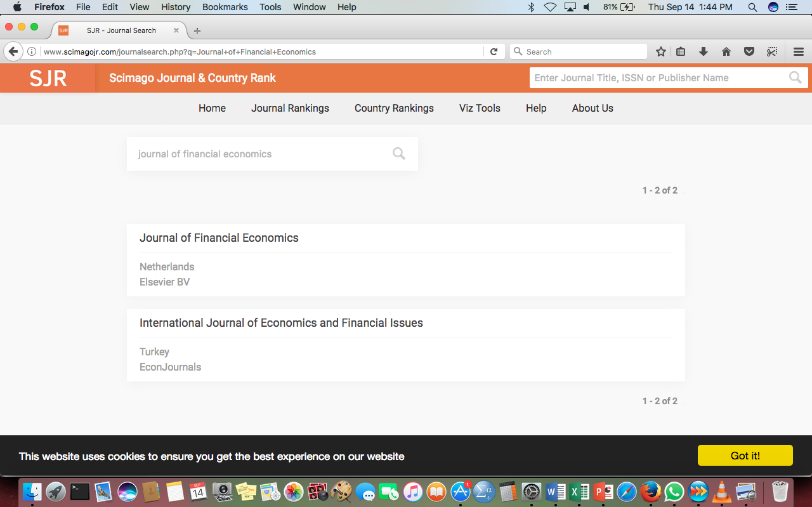Open Launchpad from the dock

(x=56, y=491)
